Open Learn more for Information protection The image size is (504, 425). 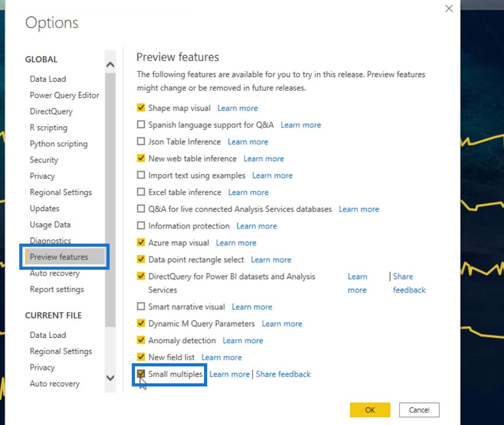click(x=256, y=226)
